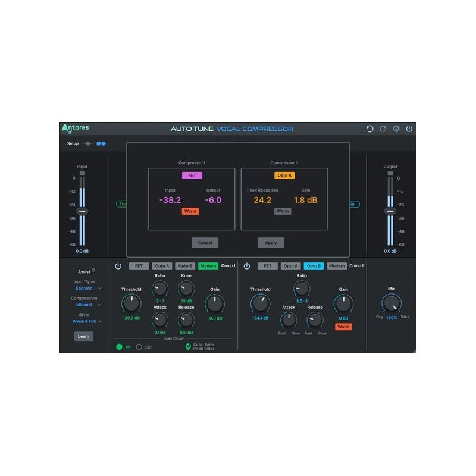Switch Comp I to FET mode

click(x=140, y=265)
